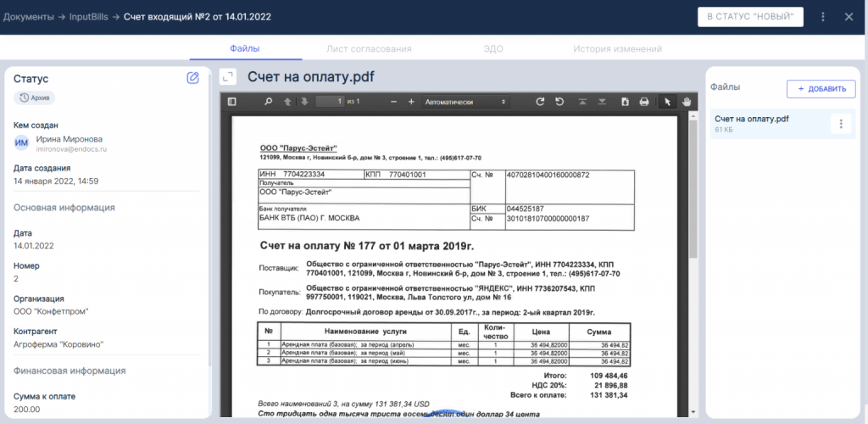Open the header three-dots menu
Screen dimensions: 868x424
823,17
